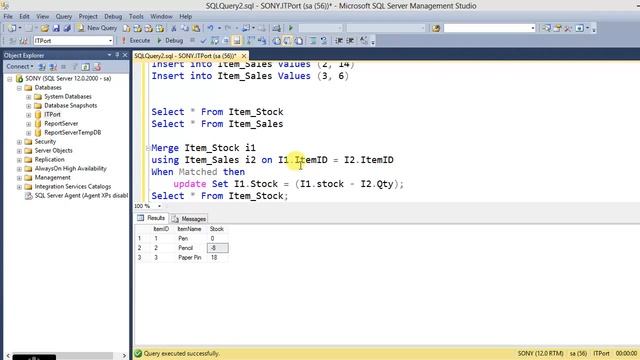640x360 pixels.
Task: Open the Help menu
Action: pyautogui.click(x=186, y=16)
